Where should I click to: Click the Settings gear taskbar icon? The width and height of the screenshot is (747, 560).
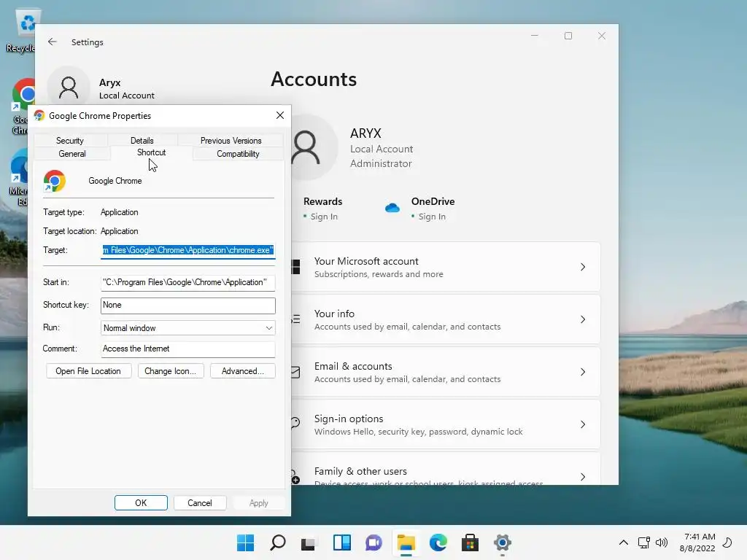[x=502, y=542]
